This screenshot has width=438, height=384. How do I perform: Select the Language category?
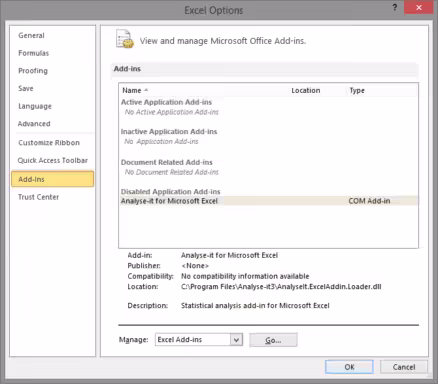(x=35, y=106)
